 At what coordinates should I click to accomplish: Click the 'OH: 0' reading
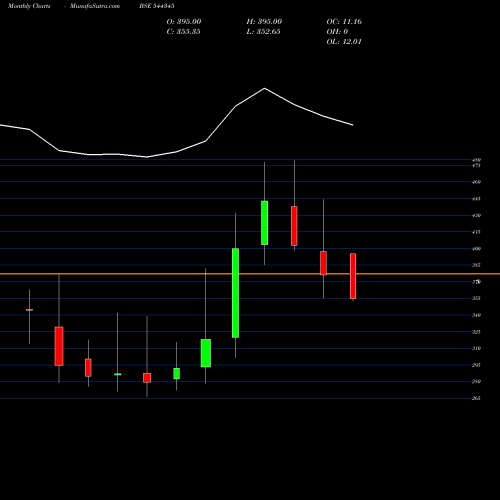[x=337, y=32]
